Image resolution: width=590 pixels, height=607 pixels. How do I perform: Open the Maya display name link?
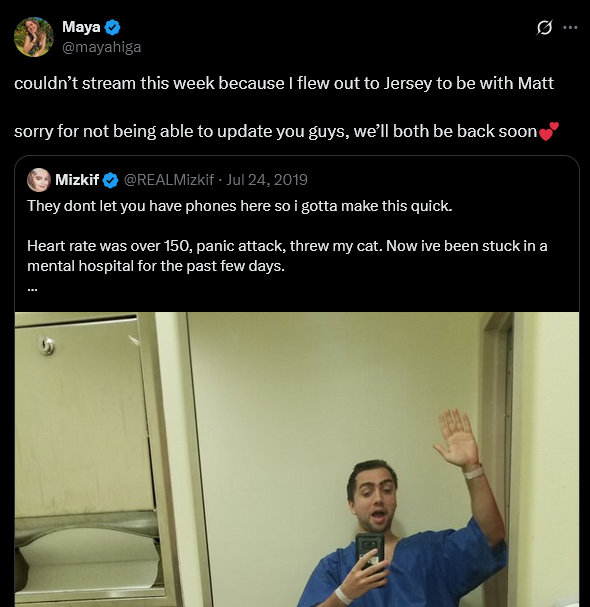(81, 27)
